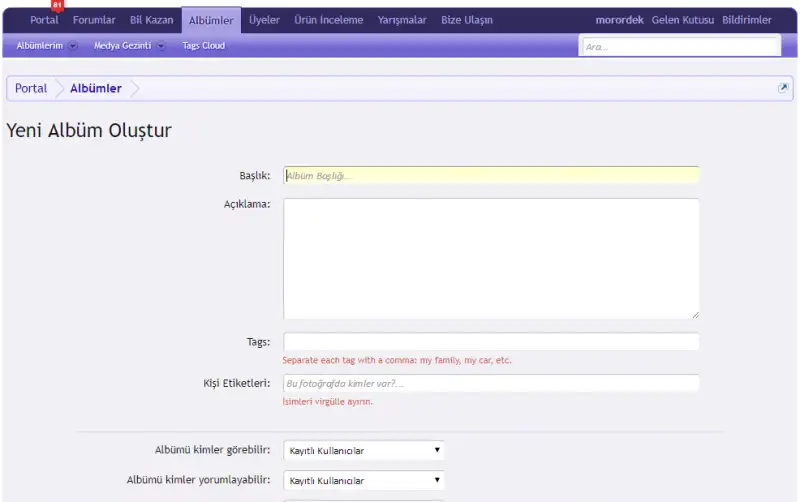
Task: Open the 'Albümü kimler görebilir' dropdown
Action: pos(364,450)
